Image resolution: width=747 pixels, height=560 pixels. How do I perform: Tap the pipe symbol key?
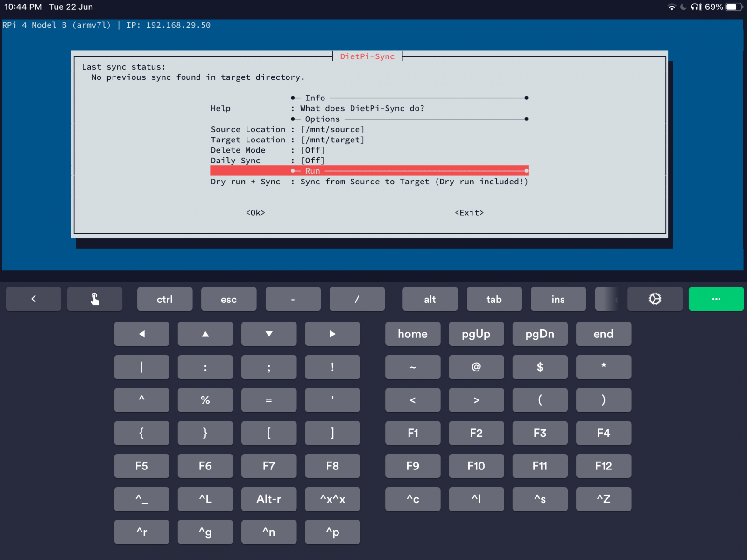click(141, 367)
